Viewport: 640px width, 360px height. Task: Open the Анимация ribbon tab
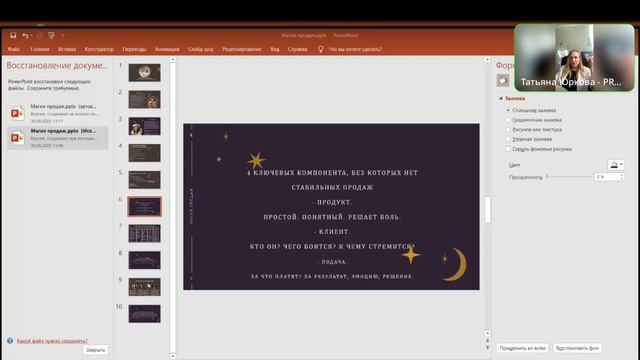(x=167, y=49)
